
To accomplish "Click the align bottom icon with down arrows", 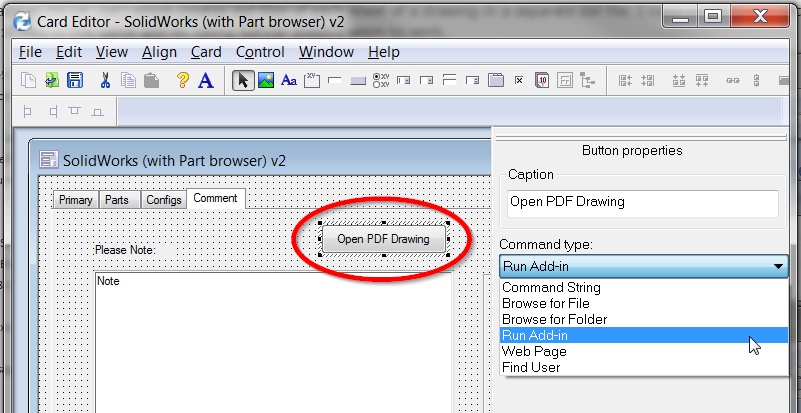I will tap(679, 80).
